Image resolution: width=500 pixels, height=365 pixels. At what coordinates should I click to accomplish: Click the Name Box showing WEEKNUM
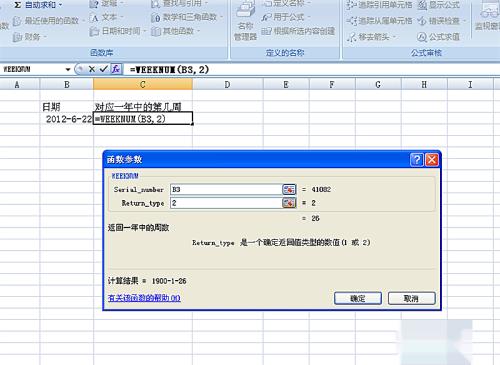coord(32,69)
